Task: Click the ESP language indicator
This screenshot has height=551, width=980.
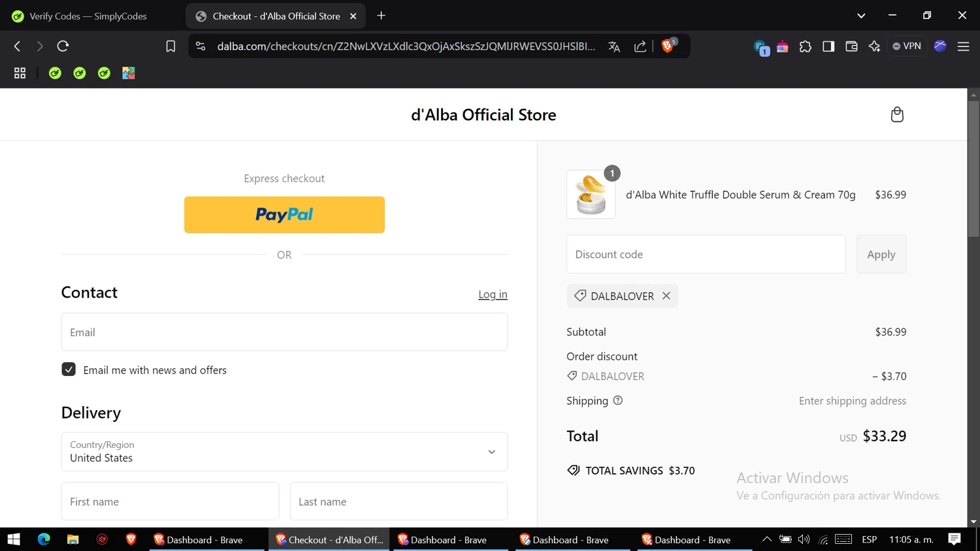Action: pos(869,539)
